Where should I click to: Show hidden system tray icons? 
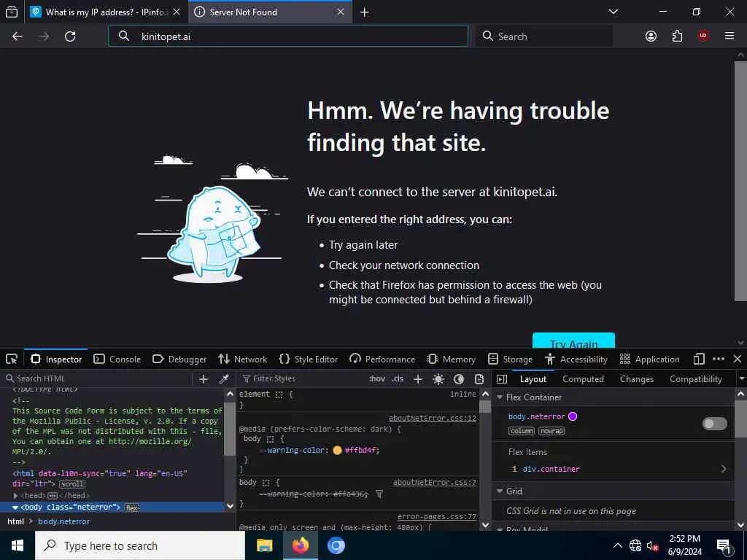617,545
